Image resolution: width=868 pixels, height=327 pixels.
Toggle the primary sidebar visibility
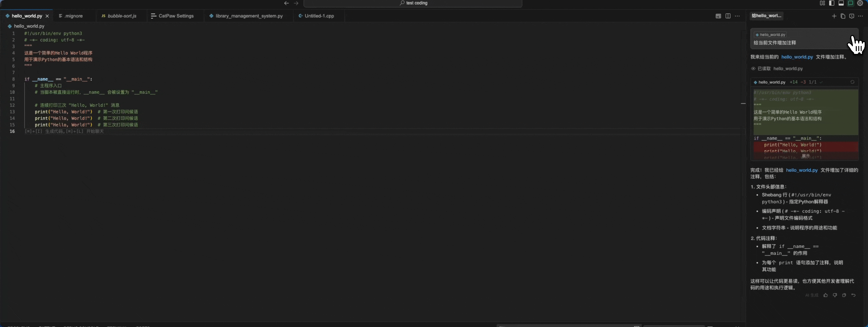(832, 3)
